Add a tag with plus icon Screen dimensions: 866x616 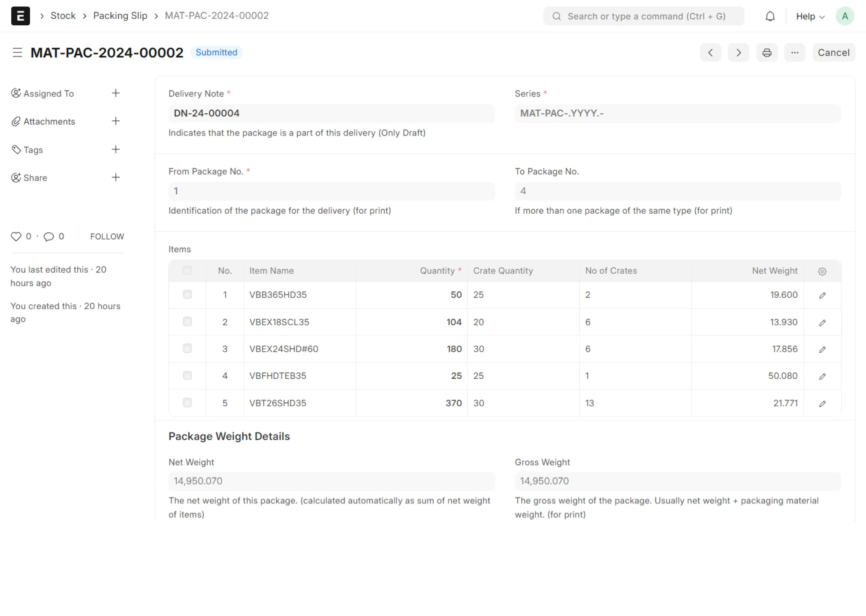pyautogui.click(x=115, y=149)
